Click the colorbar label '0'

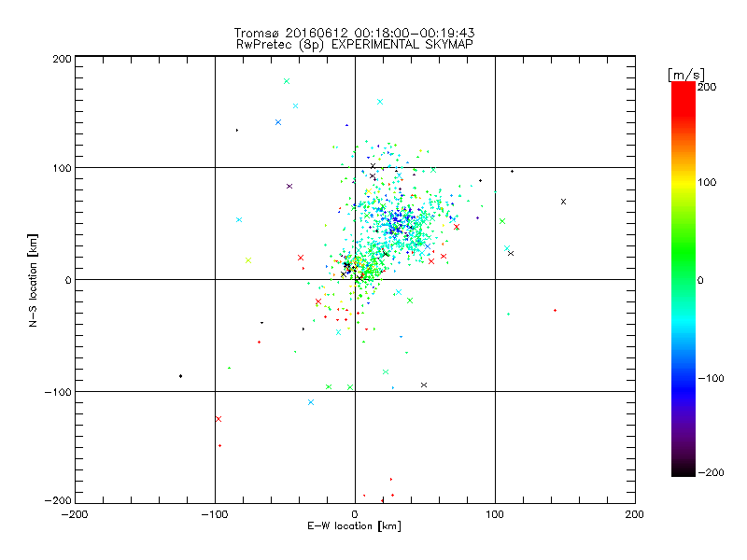tap(700, 280)
